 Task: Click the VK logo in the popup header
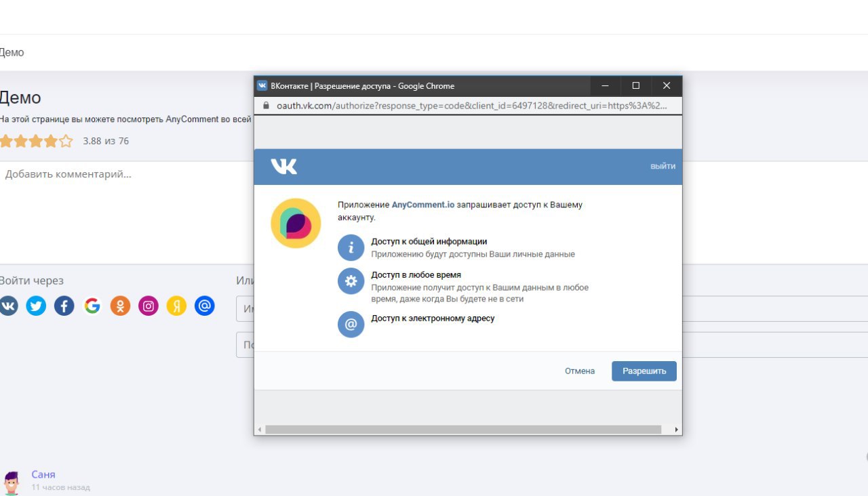point(283,166)
